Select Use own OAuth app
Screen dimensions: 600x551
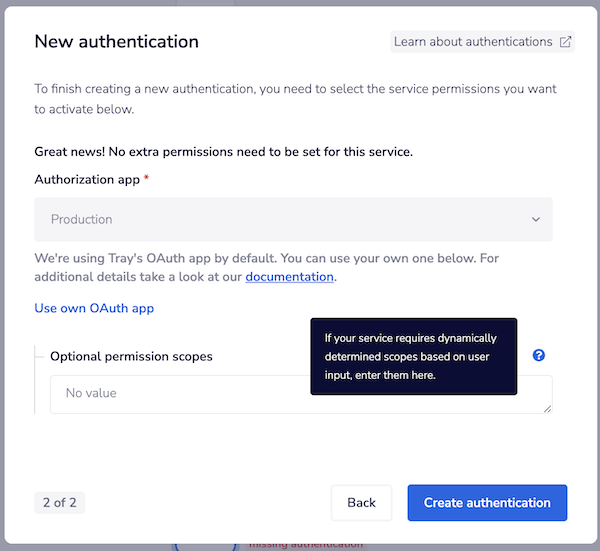[94, 308]
